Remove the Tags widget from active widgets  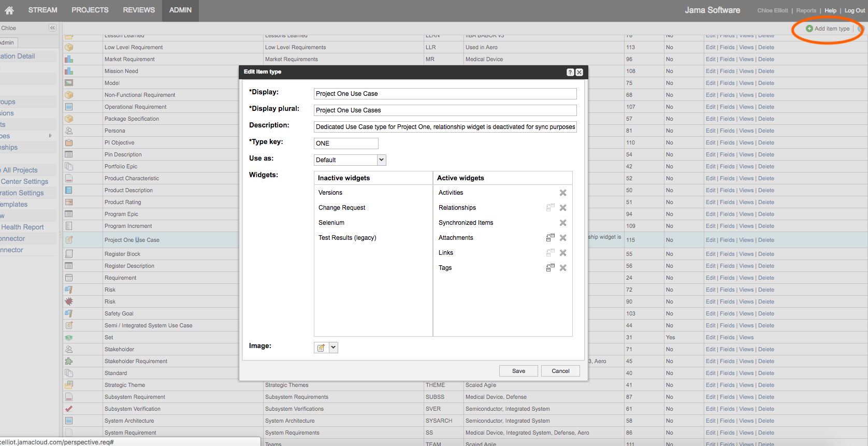(x=563, y=268)
